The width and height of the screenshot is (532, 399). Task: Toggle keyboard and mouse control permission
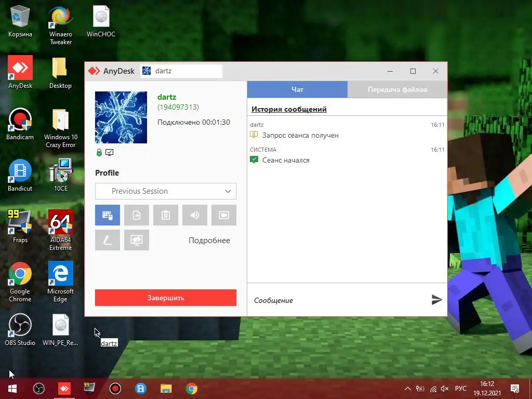point(107,215)
